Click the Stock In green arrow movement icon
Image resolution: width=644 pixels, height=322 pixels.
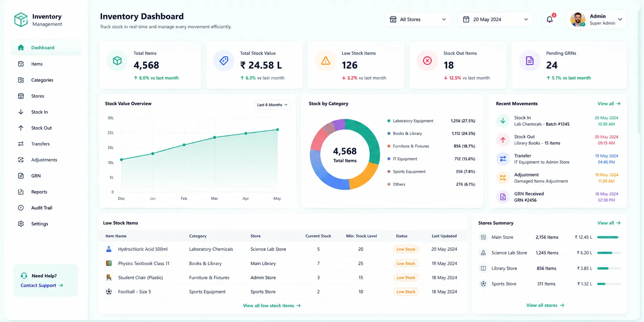(x=503, y=121)
